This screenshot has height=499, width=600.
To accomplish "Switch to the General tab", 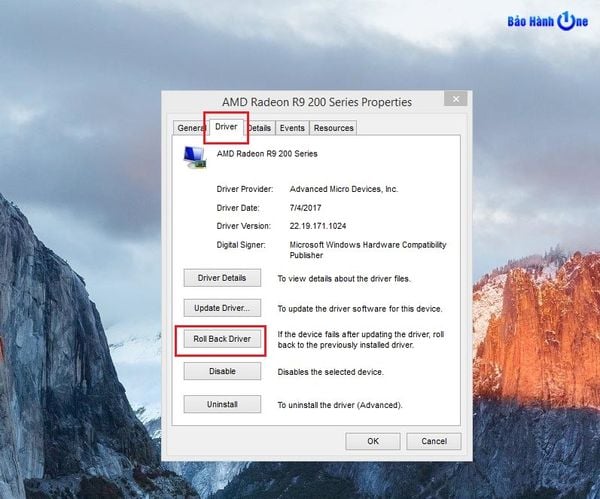I will point(189,128).
